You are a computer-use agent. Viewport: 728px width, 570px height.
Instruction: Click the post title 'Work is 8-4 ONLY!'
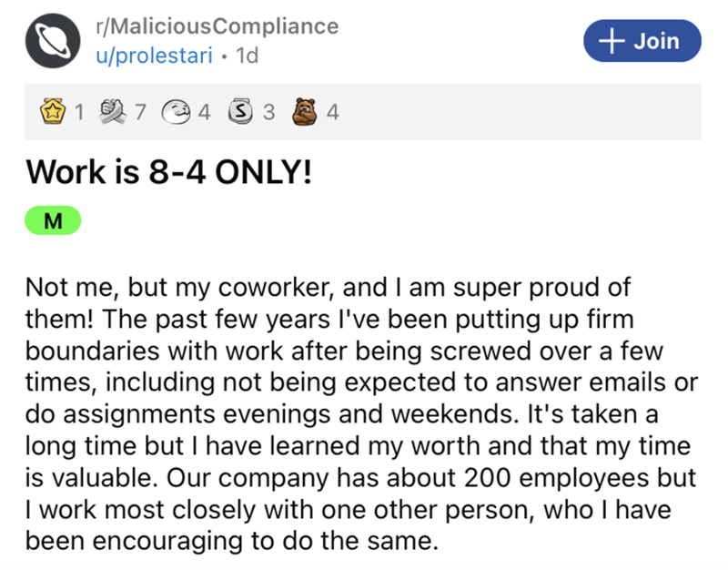[x=169, y=171]
